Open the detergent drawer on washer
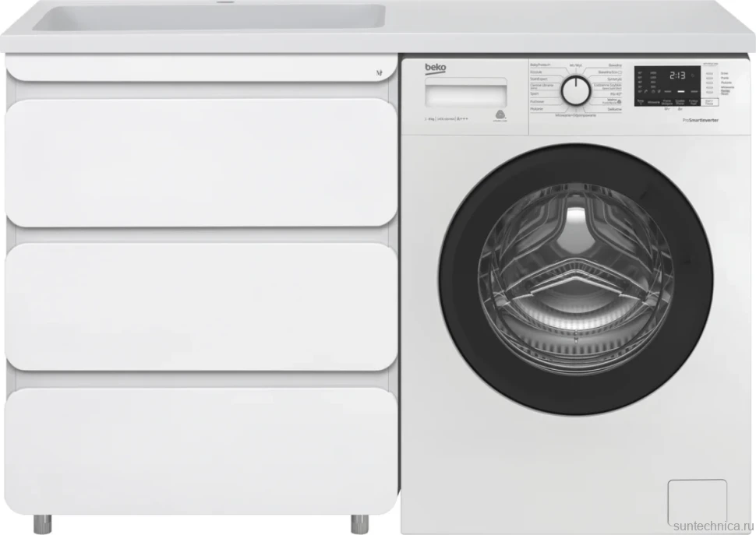 pyautogui.click(x=466, y=92)
